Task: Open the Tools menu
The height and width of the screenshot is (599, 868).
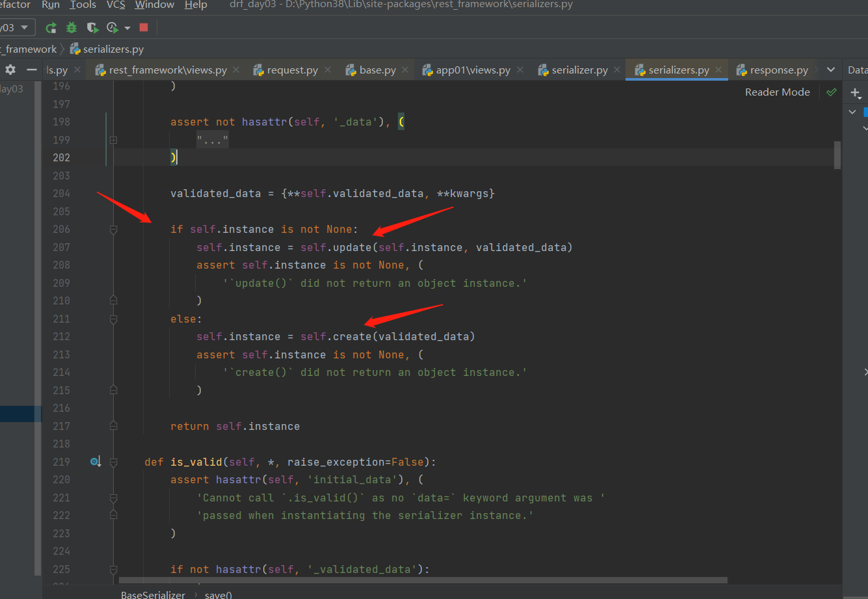Action: click(83, 5)
